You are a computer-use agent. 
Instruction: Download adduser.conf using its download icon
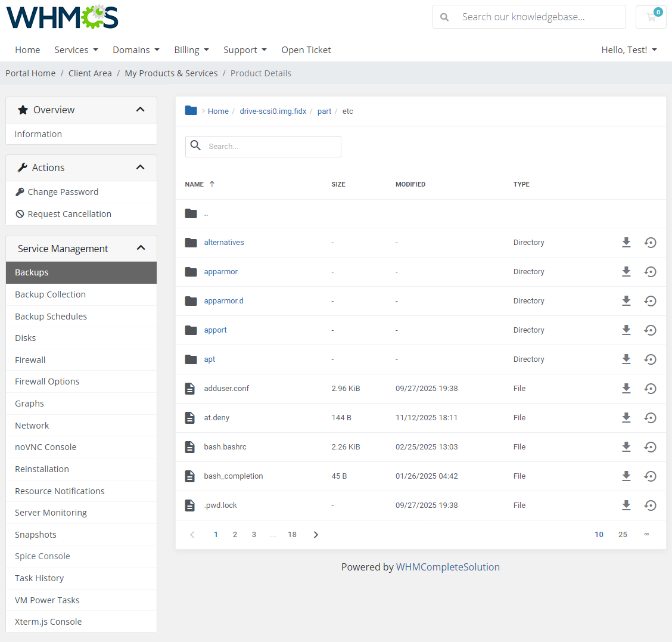(x=626, y=388)
